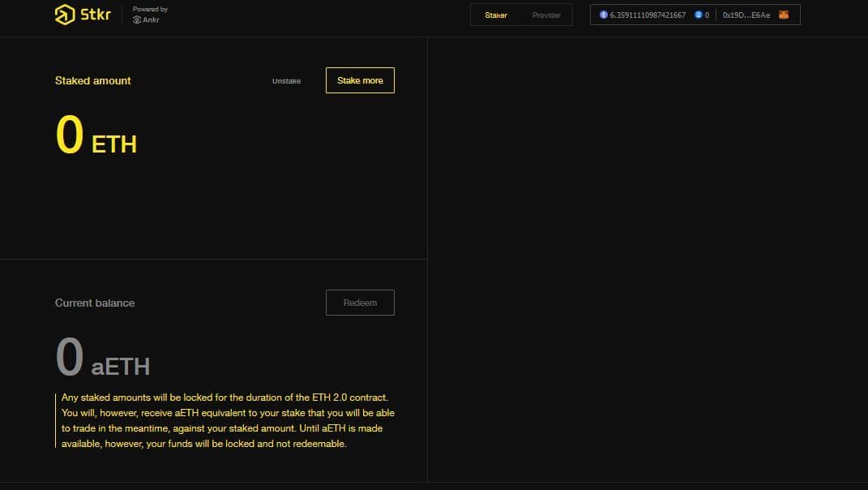Click the yellow locked funds notice text
Screen dimensions: 868x490
227,421
